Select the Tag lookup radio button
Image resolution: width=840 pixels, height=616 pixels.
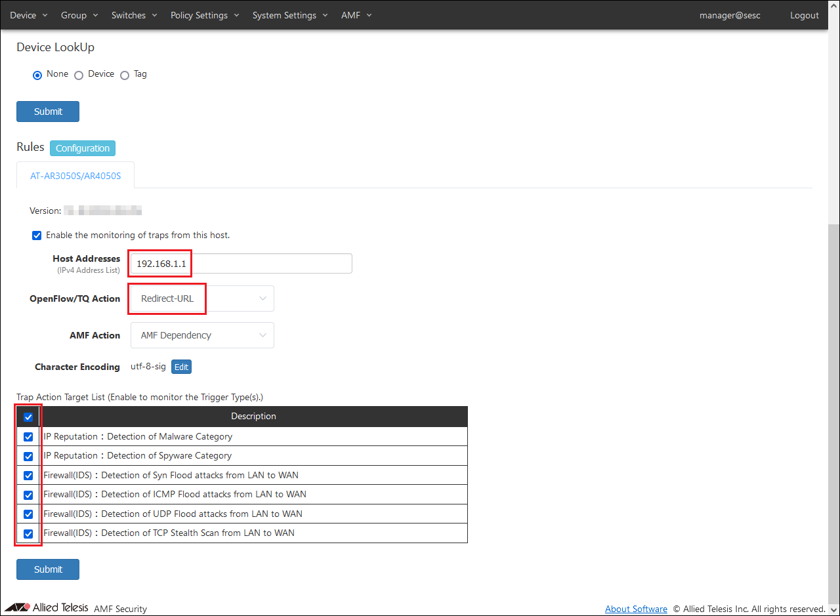125,75
